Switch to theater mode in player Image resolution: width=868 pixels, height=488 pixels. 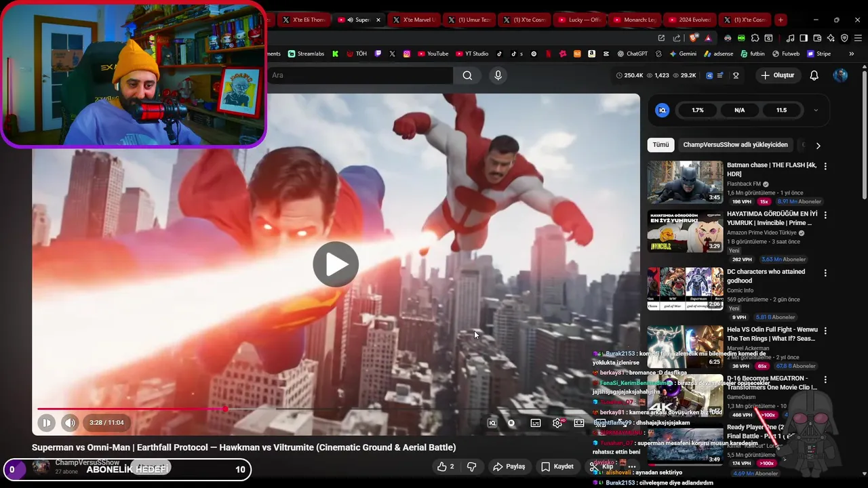pos(579,423)
